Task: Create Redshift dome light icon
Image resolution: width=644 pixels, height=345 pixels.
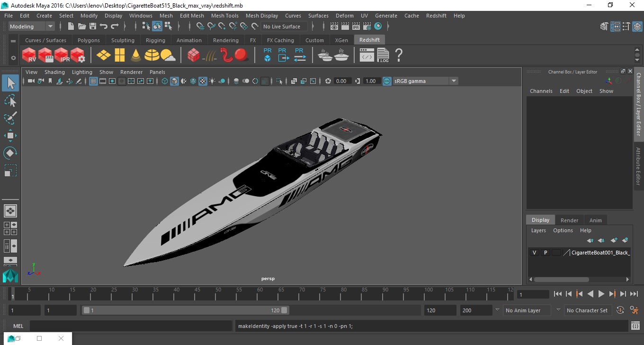Action: (152, 55)
